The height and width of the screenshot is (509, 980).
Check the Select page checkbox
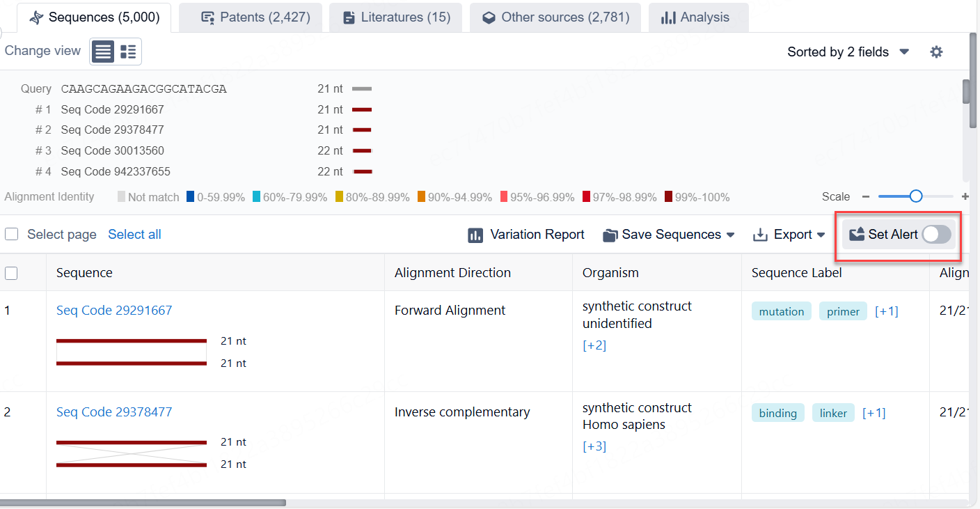point(12,235)
